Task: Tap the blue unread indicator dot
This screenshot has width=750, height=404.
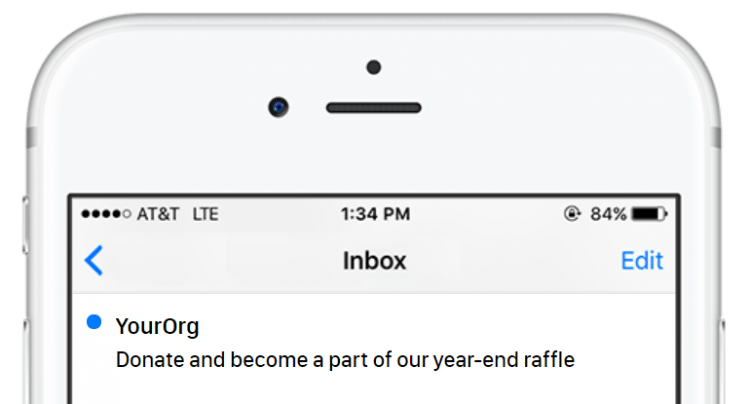Action: click(94, 322)
